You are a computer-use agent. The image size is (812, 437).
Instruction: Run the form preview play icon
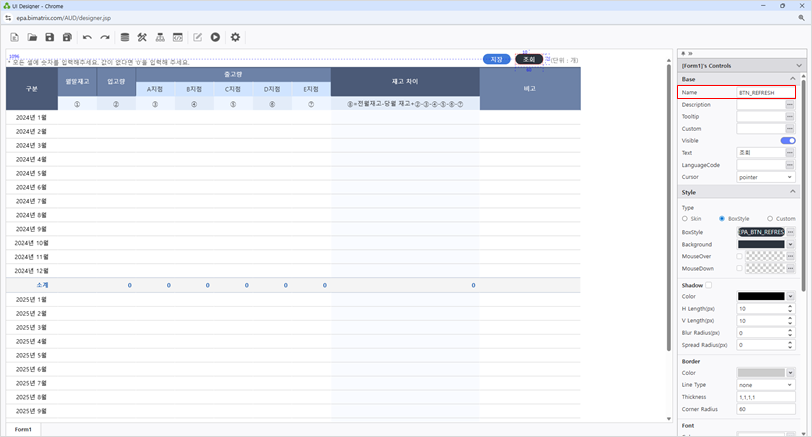[215, 38]
